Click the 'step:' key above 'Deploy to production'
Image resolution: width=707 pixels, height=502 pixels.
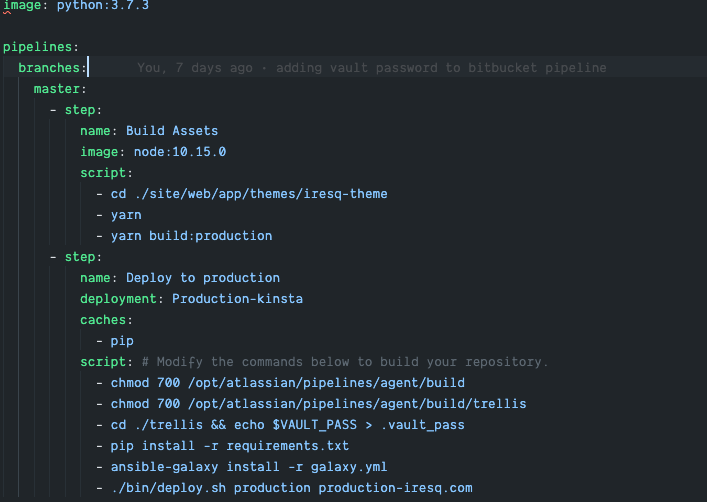[x=83, y=257]
